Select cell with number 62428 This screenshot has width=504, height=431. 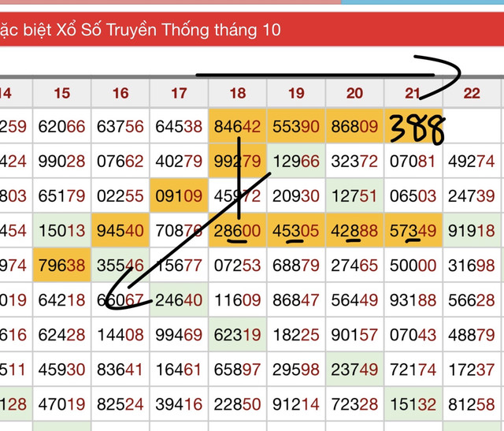[x=61, y=335]
